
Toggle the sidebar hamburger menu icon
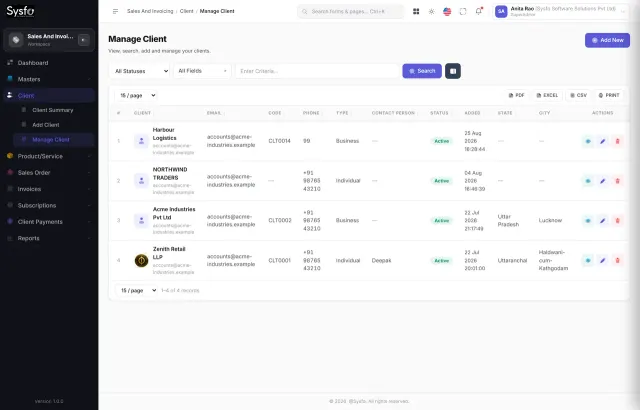(116, 11)
